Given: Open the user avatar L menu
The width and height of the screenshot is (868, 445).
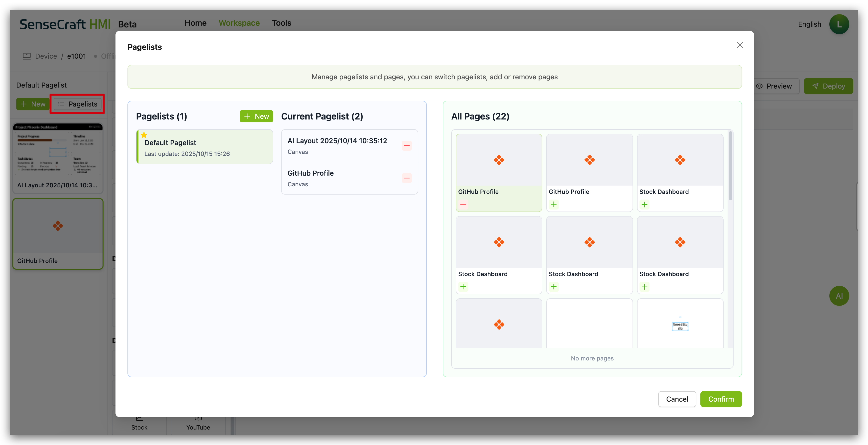Looking at the screenshot, I should tap(839, 24).
